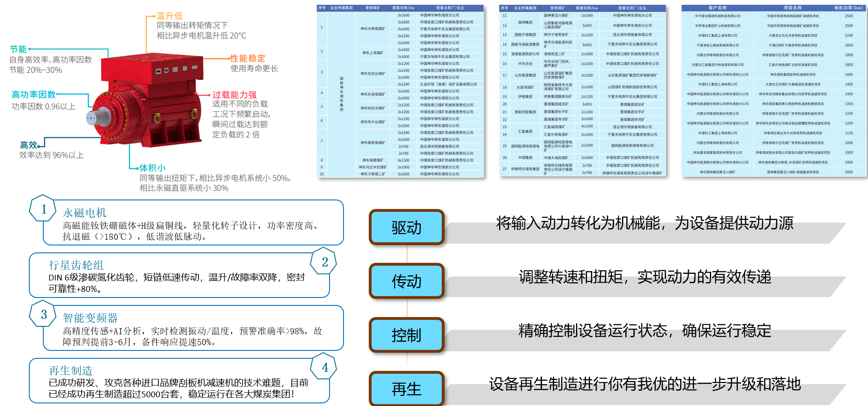The width and height of the screenshot is (868, 406).
Task: Click the 山东能源集团 table cell
Action: 525,75
